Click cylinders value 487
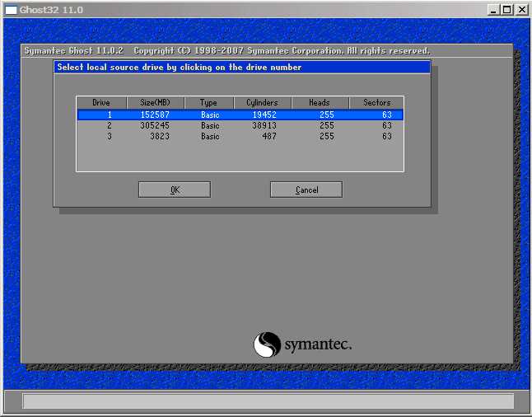 [x=269, y=136]
